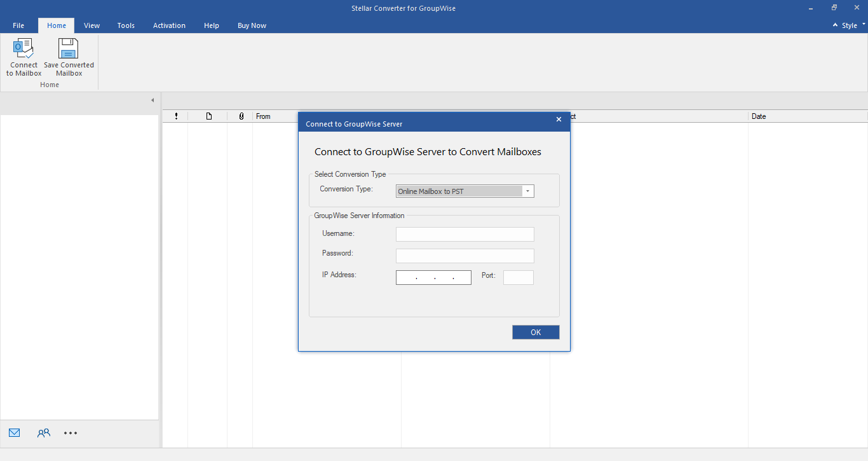Screen dimensions: 868x461
Task: Open the Help ribbon tab
Action: click(212, 25)
